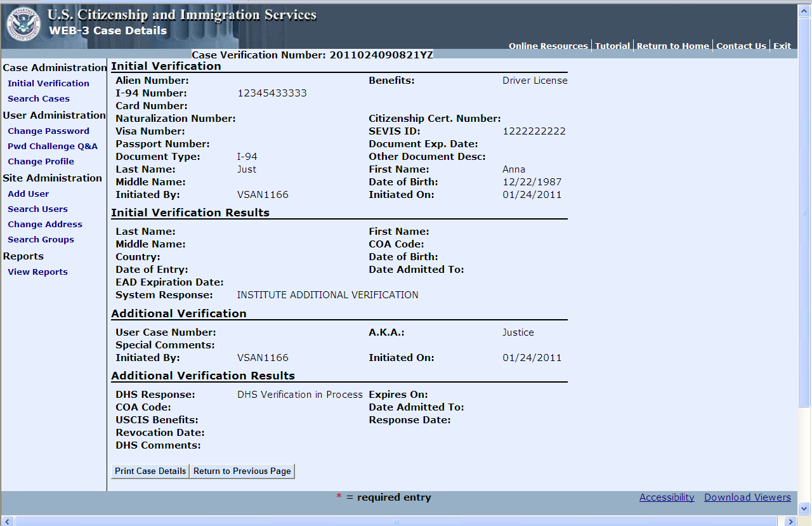The image size is (812, 526).
Task: Click the horizontal scrollbar right arrow
Action: tap(790, 521)
